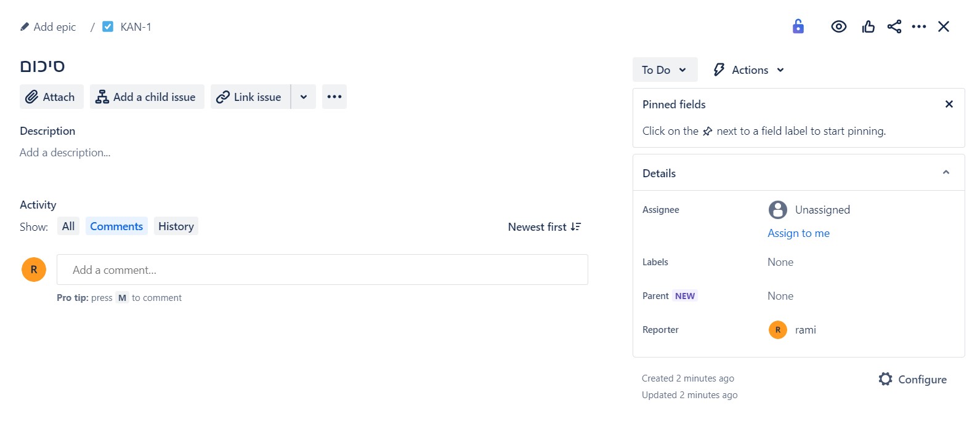Switch to the History tab
This screenshot has height=440, width=980.
pyautogui.click(x=176, y=226)
